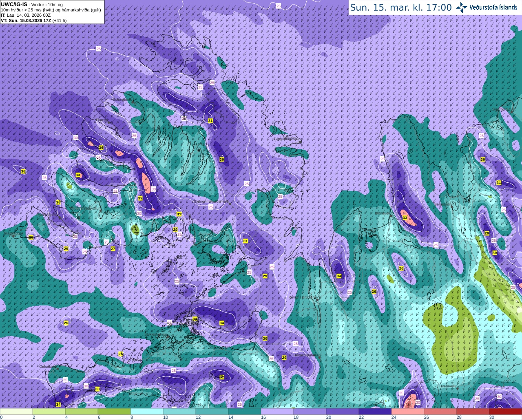522x420 pixels.
Task: Click the Stykkishólmur station label
Action: point(157,334)
